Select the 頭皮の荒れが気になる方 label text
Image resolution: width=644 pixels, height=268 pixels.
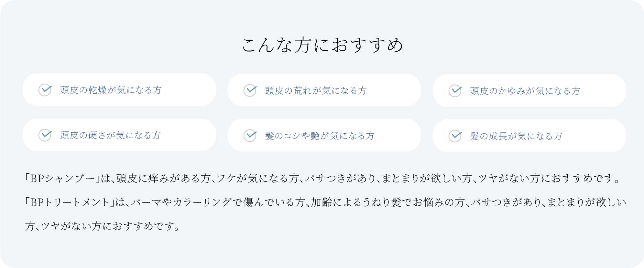tap(316, 91)
